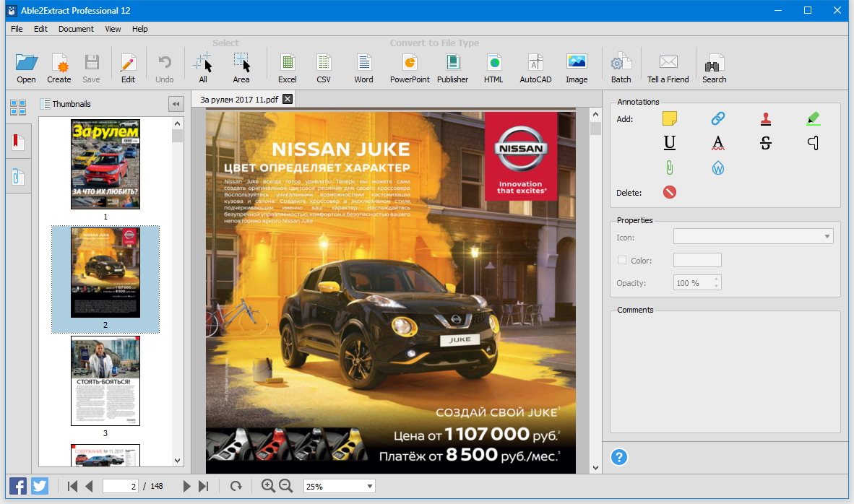Open the bookmarks side panel
Viewport: 854px width, 504px height.
[x=18, y=142]
